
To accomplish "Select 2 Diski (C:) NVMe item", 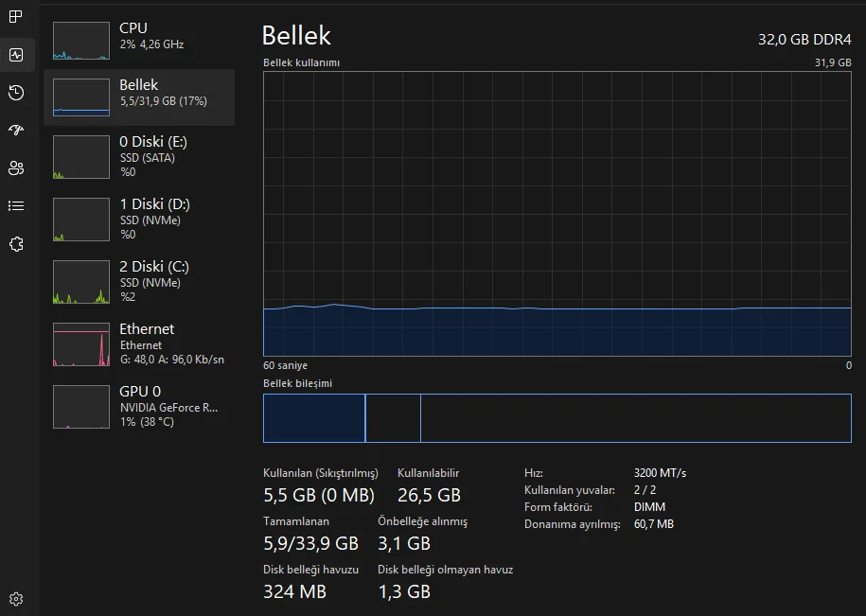I will click(139, 282).
